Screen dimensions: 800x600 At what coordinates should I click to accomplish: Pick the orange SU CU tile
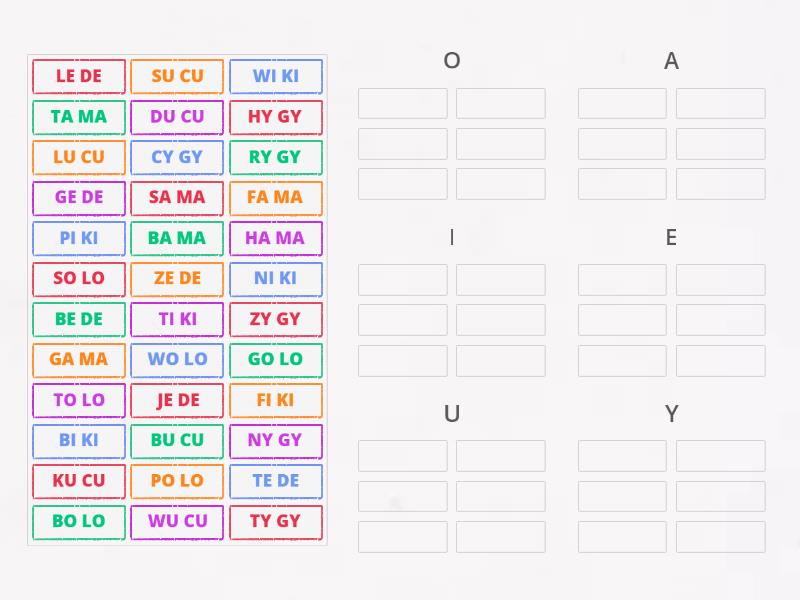[x=177, y=76]
